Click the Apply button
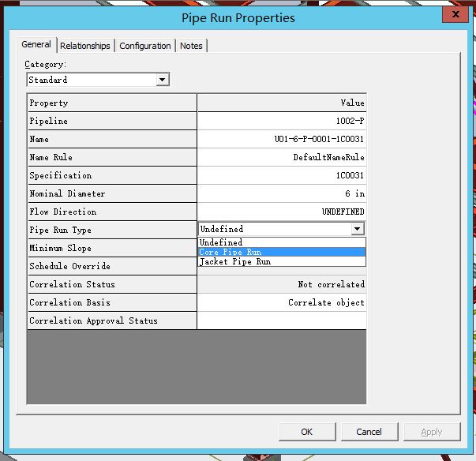 pos(432,432)
